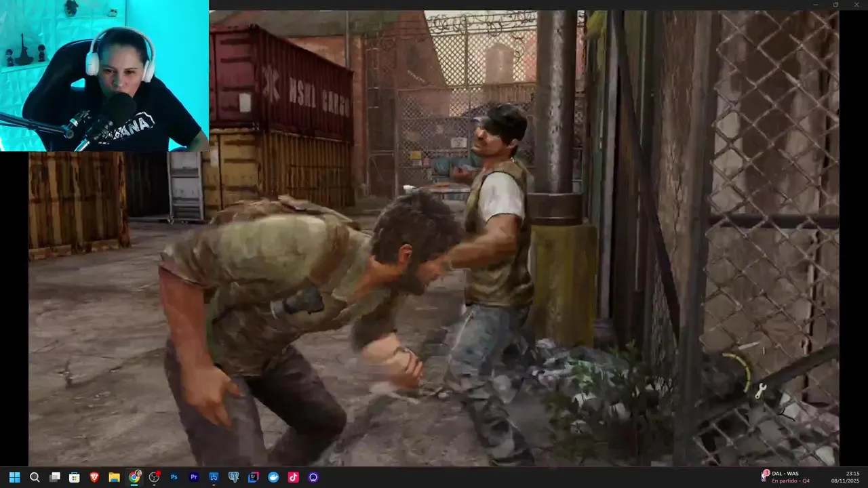
Task: Launch Premiere Pro from the taskbar
Action: 194,477
